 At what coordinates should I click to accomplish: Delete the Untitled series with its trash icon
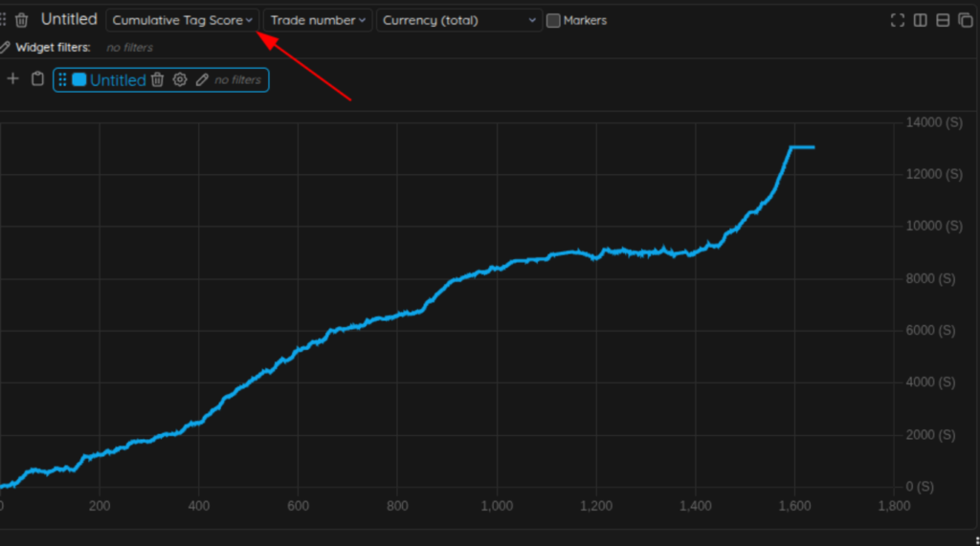click(158, 80)
